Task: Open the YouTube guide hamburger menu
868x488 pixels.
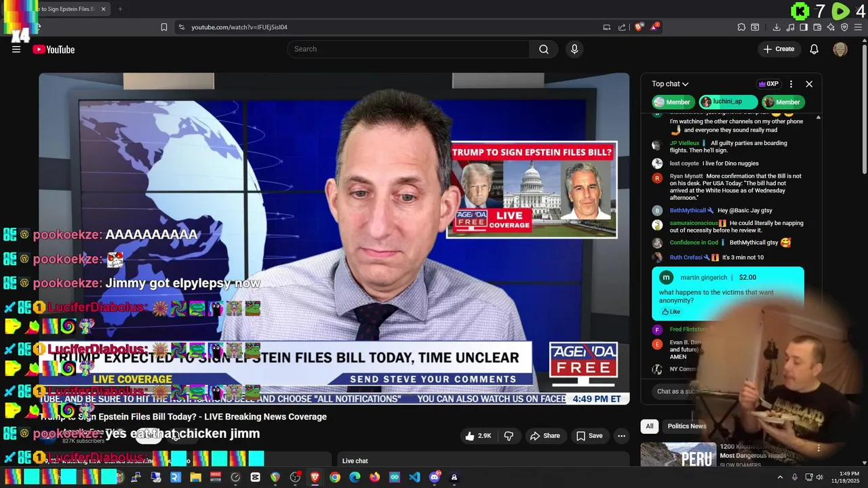Action: coord(16,49)
